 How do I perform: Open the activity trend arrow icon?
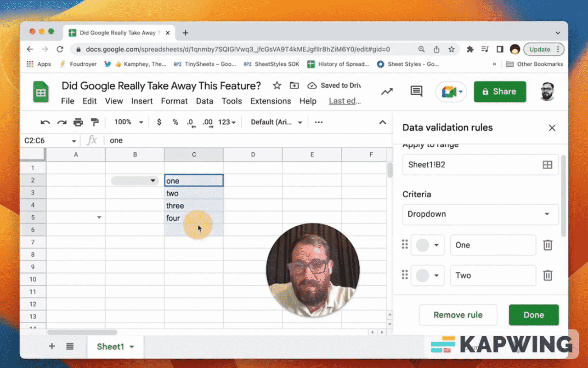point(387,92)
